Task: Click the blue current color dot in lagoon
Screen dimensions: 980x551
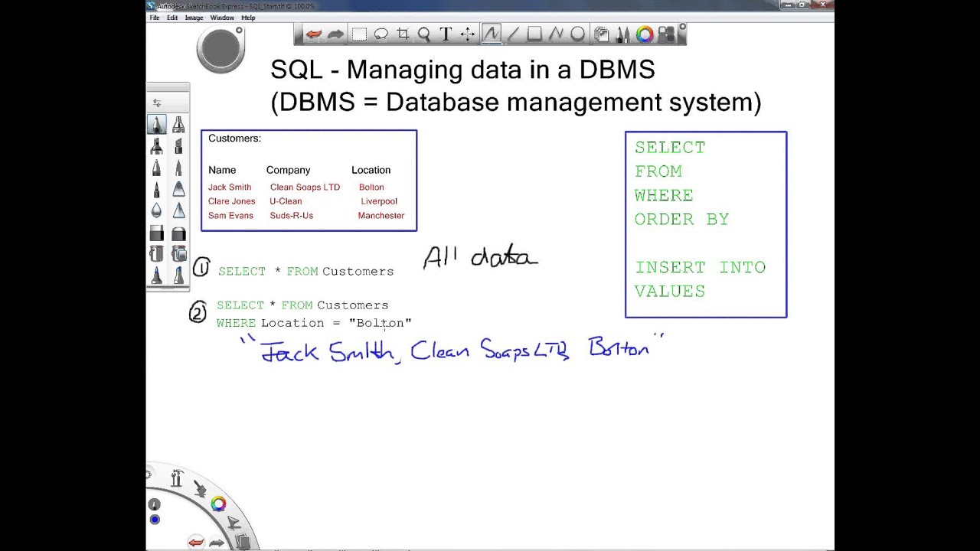Action: click(155, 520)
